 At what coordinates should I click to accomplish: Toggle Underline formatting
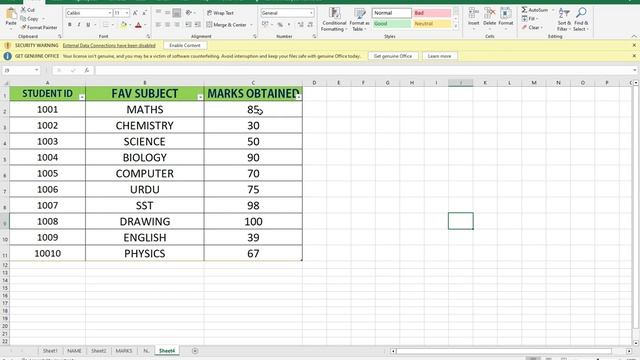(x=88, y=25)
